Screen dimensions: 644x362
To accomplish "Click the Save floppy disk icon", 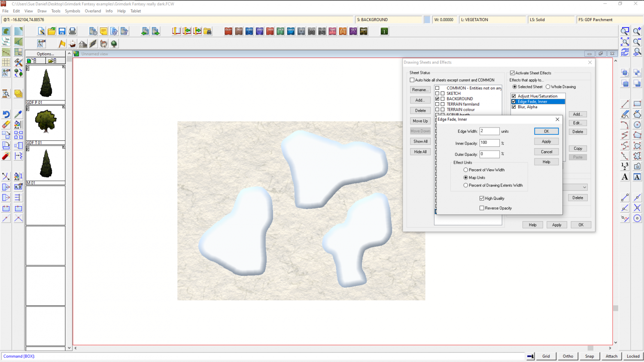I will [x=62, y=31].
